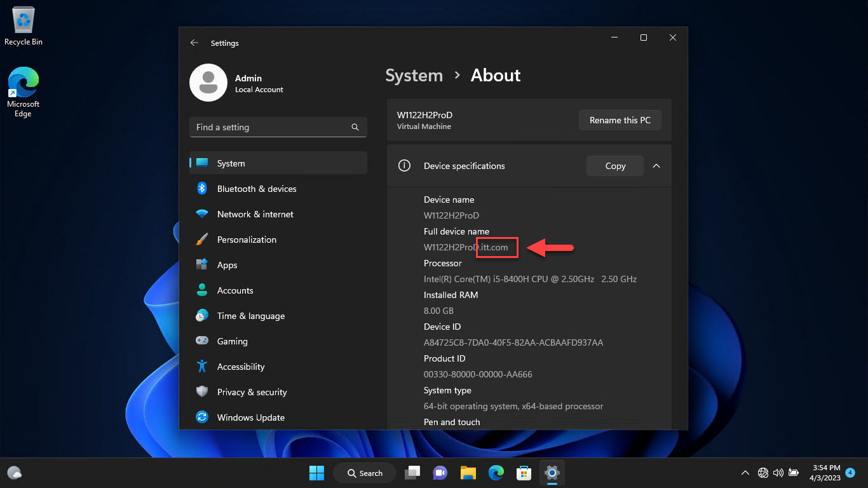
Task: Go back with the Settings back arrow
Action: [194, 43]
